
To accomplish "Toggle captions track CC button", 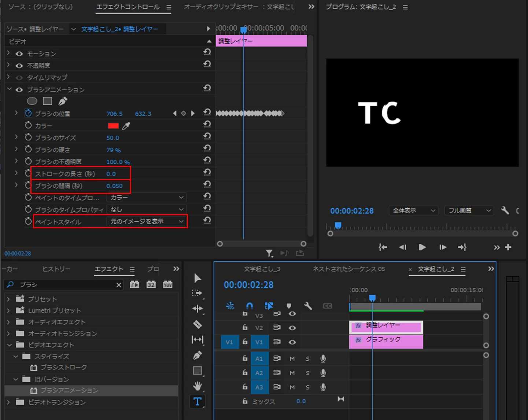I will tap(327, 306).
